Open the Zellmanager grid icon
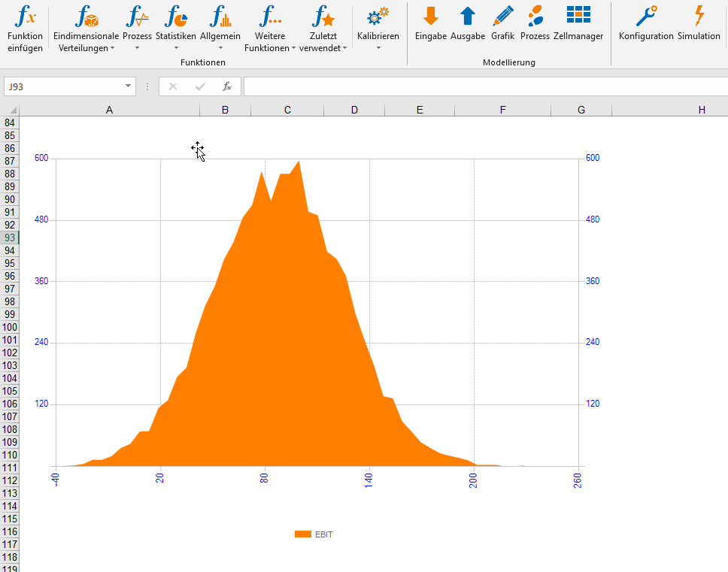Screen dimensions: 728x572 578,15
